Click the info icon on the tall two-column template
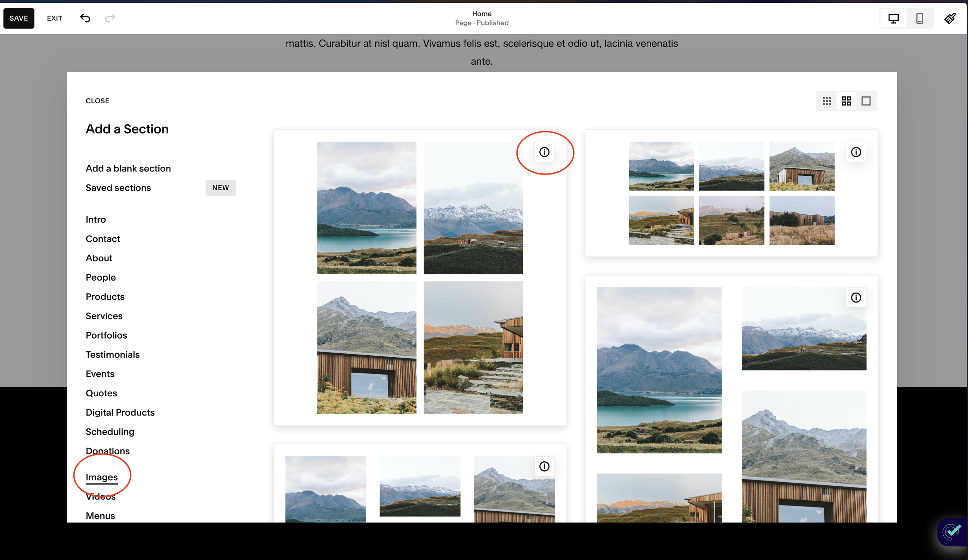 coord(856,297)
